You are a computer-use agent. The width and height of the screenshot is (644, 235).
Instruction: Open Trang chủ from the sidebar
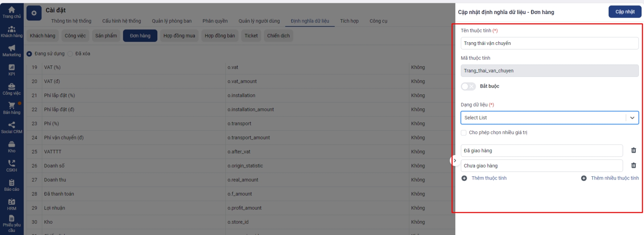[x=12, y=12]
